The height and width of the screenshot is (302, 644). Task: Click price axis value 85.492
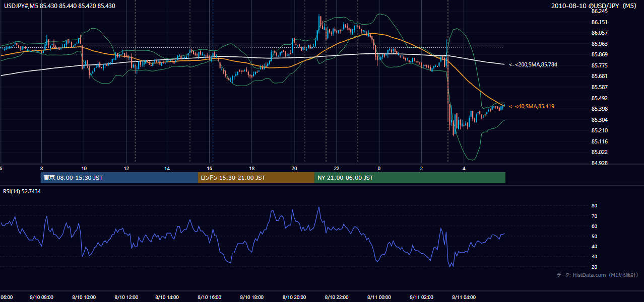(x=599, y=98)
